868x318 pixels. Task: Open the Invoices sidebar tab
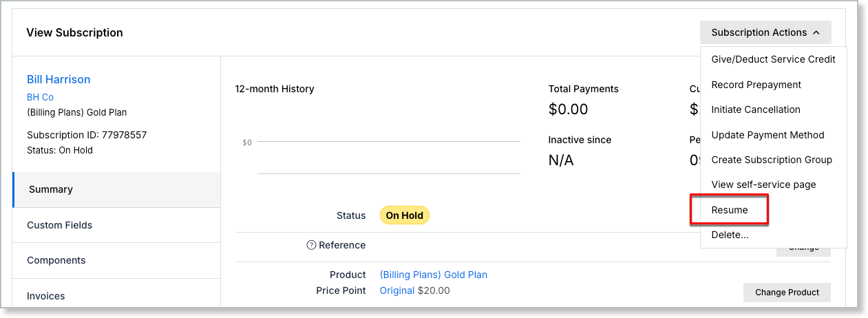pos(116,296)
